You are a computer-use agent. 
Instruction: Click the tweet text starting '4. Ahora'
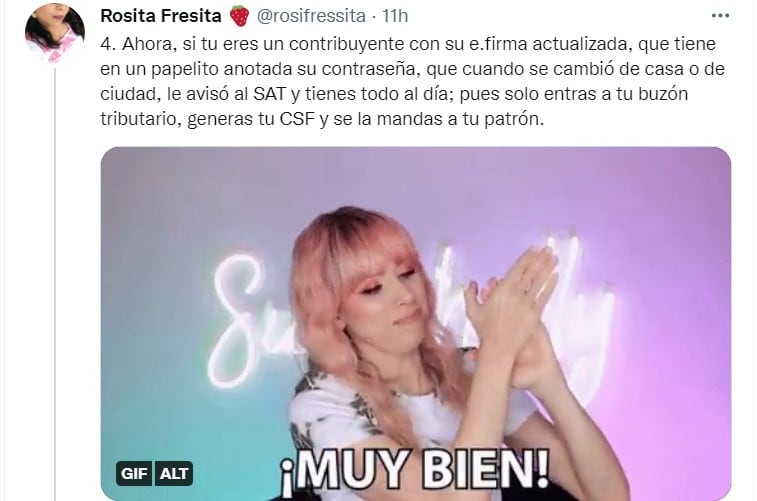click(x=413, y=81)
